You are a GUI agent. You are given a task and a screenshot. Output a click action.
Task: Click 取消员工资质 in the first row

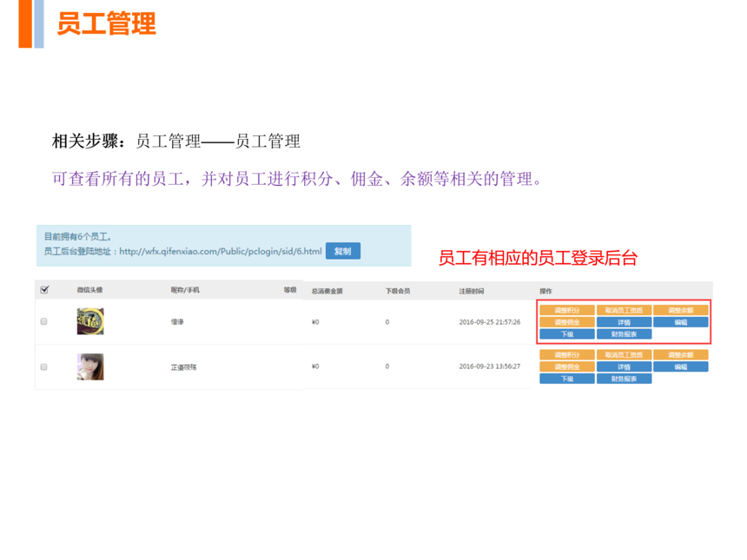[x=624, y=310]
